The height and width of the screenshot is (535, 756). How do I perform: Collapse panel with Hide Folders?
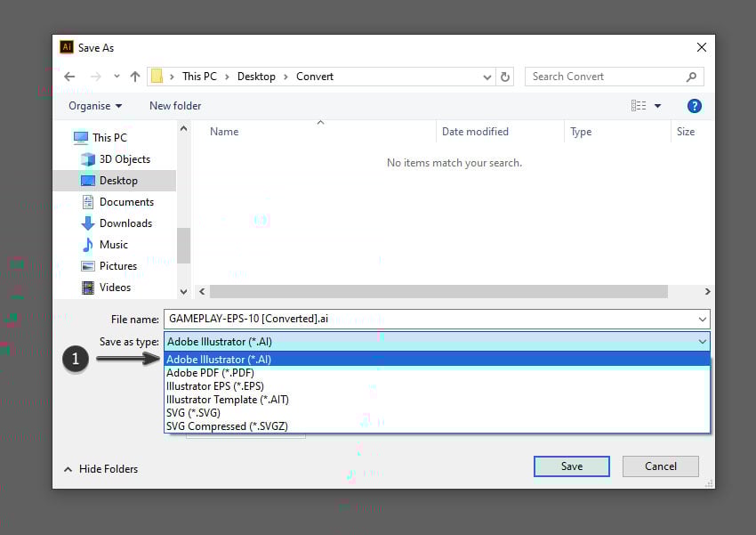101,469
